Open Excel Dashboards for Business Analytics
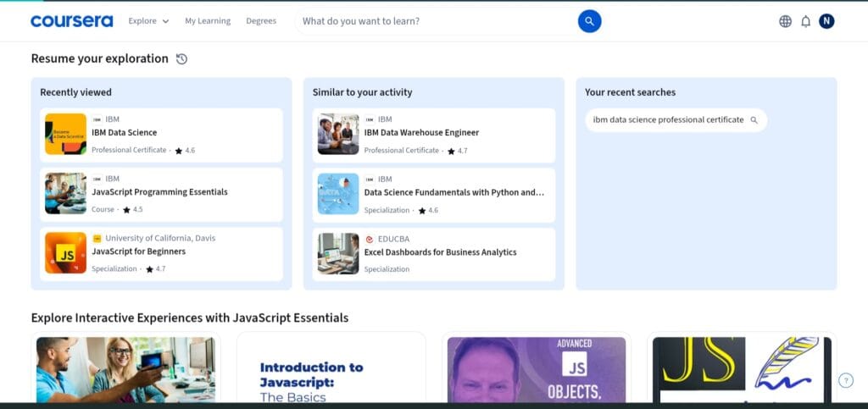Image resolution: width=868 pixels, height=409 pixels. coord(433,254)
